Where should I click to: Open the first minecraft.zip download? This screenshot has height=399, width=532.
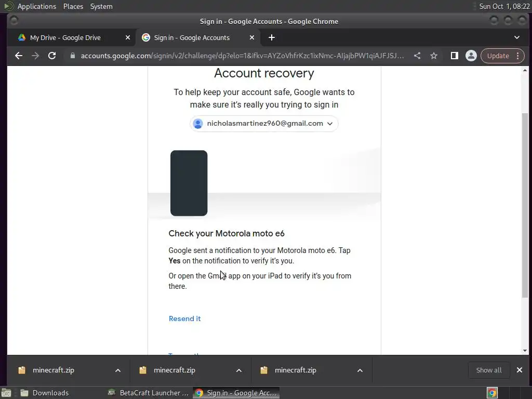click(54, 370)
